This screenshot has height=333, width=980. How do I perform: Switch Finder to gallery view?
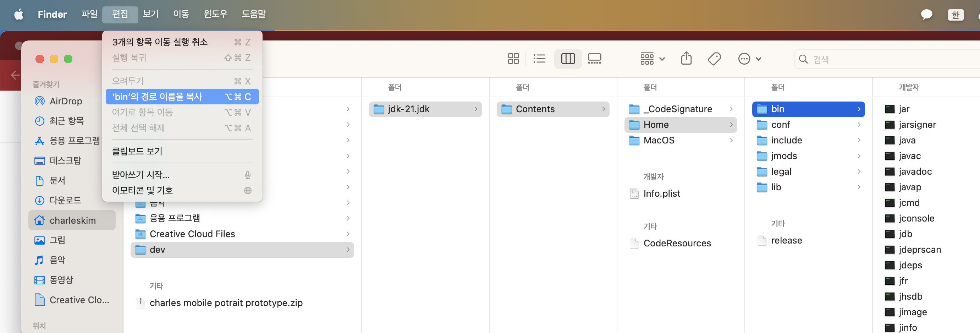pyautogui.click(x=594, y=59)
